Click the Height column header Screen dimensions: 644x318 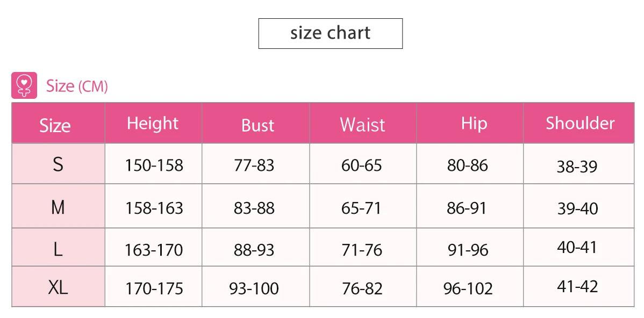pyautogui.click(x=153, y=122)
